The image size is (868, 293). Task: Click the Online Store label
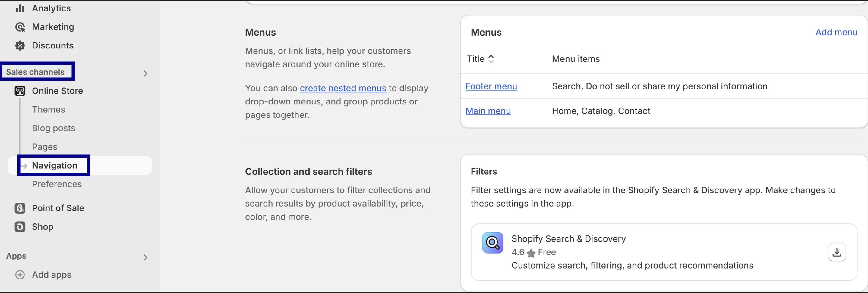(x=57, y=91)
